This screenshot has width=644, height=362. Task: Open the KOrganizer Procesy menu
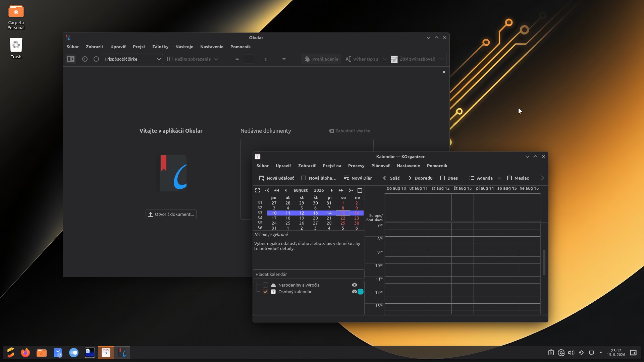[x=356, y=166]
